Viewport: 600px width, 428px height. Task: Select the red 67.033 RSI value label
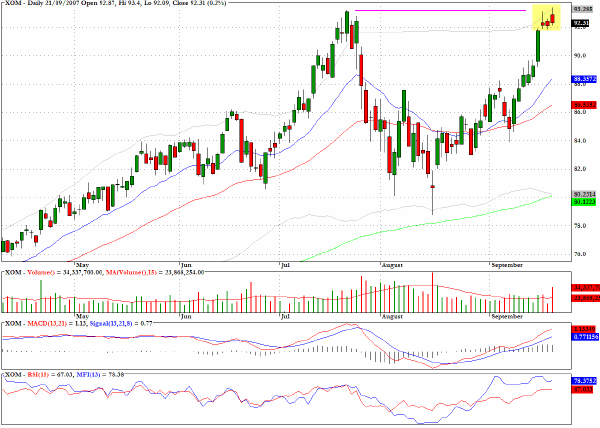[582, 389]
